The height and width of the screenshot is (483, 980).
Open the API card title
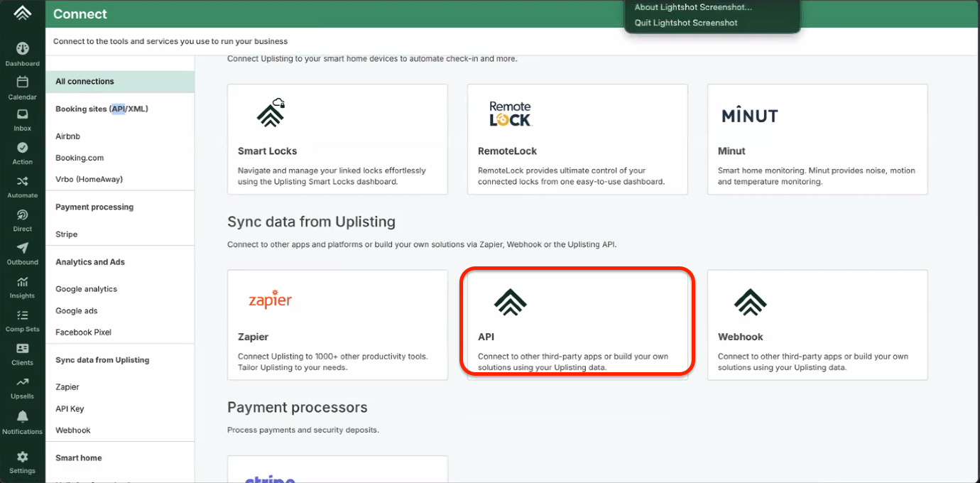(486, 337)
